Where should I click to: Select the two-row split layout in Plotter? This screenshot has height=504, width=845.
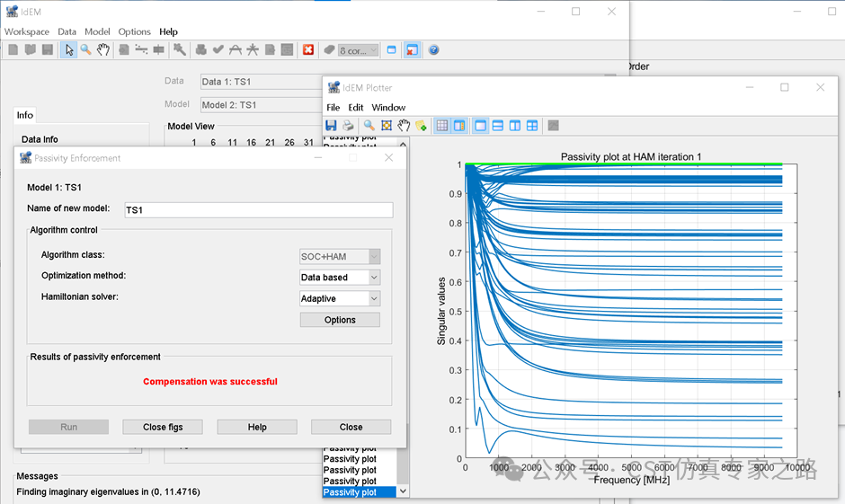click(x=497, y=126)
